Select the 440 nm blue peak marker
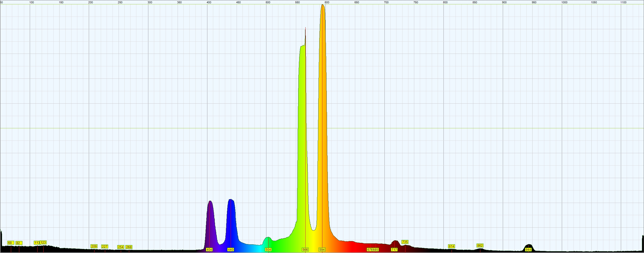 click(x=231, y=250)
